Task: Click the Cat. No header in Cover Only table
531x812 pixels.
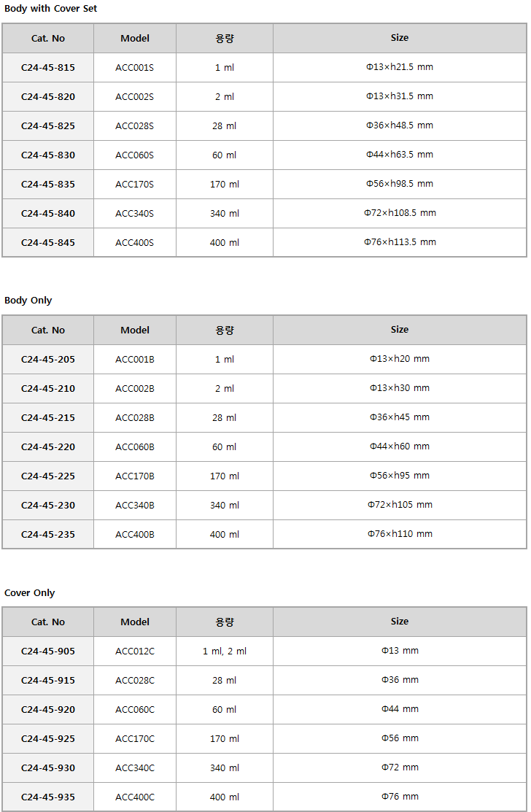Action: tap(47, 622)
